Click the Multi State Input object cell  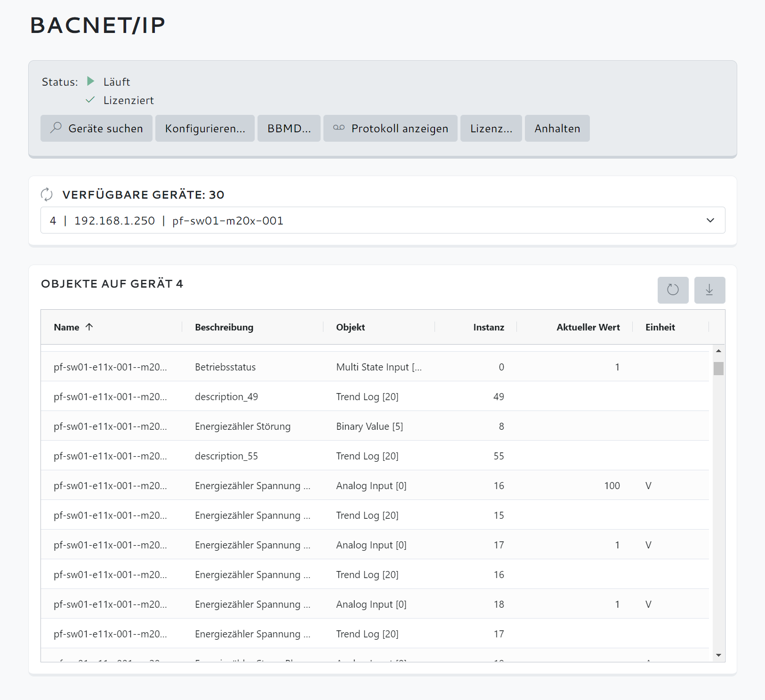[378, 367]
